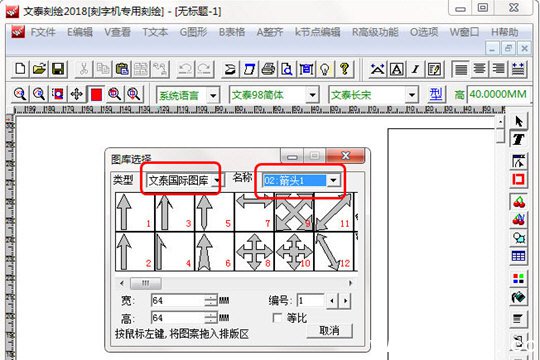Open the B表格 menu
Screen dimensions: 540x360
tap(232, 32)
